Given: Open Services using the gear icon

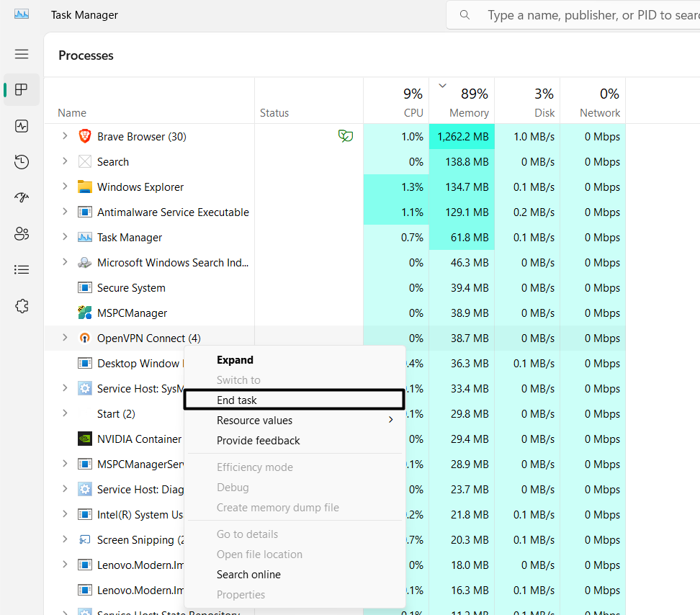Looking at the screenshot, I should (22, 305).
